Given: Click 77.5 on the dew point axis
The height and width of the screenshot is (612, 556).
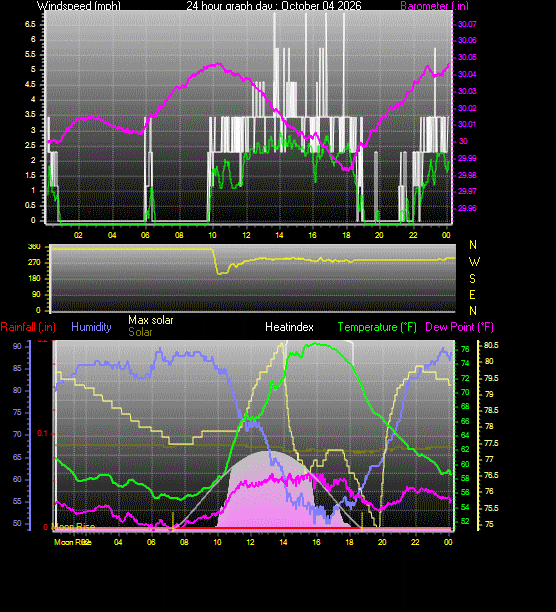Looking at the screenshot, I should click(491, 443).
